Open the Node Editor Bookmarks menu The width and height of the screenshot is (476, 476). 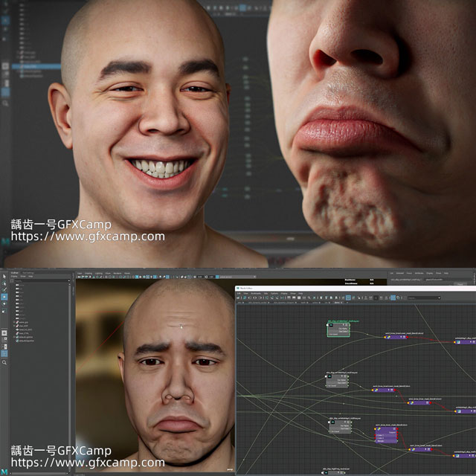click(256, 294)
